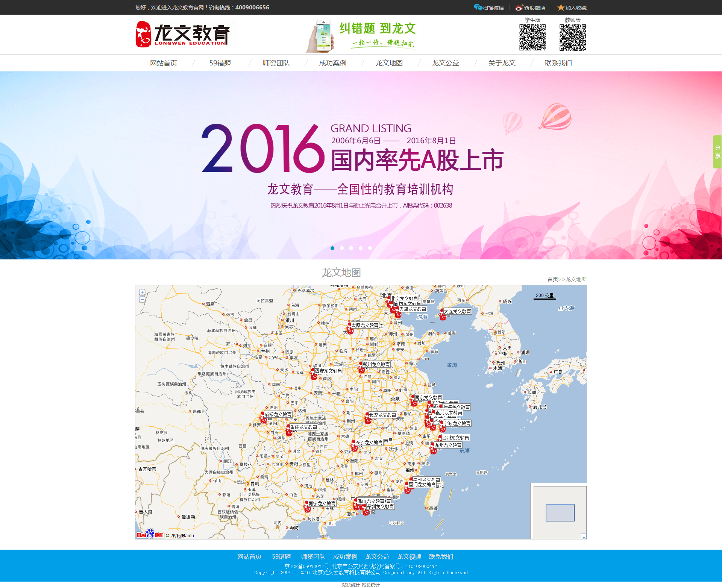Click footer link 成功案例

pos(345,557)
